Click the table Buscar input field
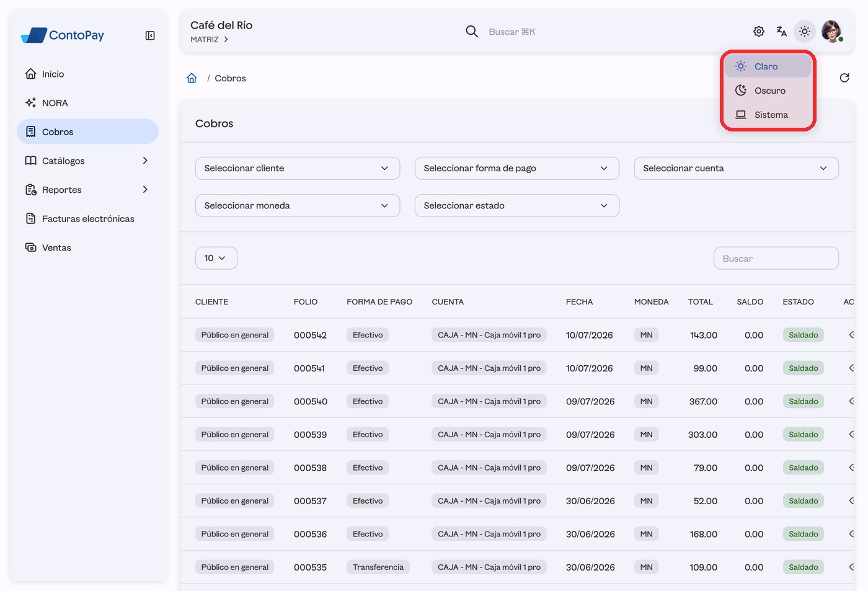 click(776, 259)
